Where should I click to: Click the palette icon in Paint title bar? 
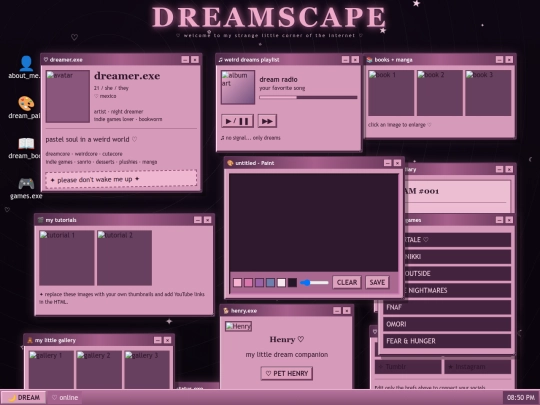click(230, 163)
